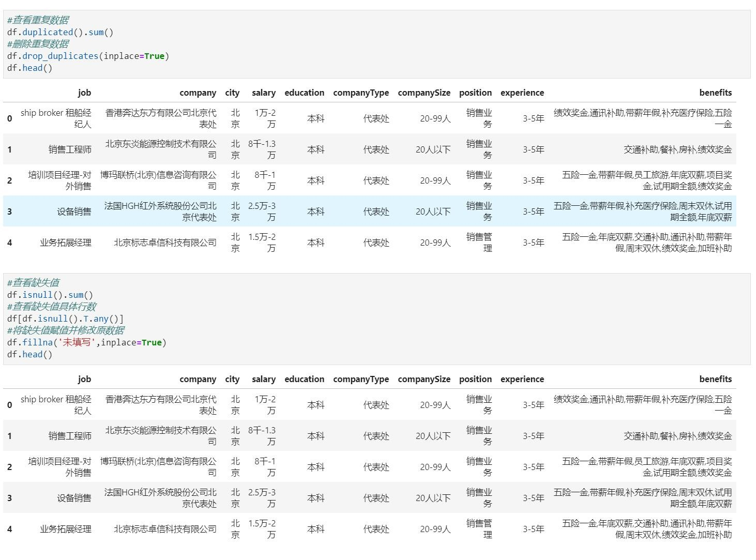Select the df.head() call in second cell
Viewport: 756px width, 560px height.
coord(28,354)
